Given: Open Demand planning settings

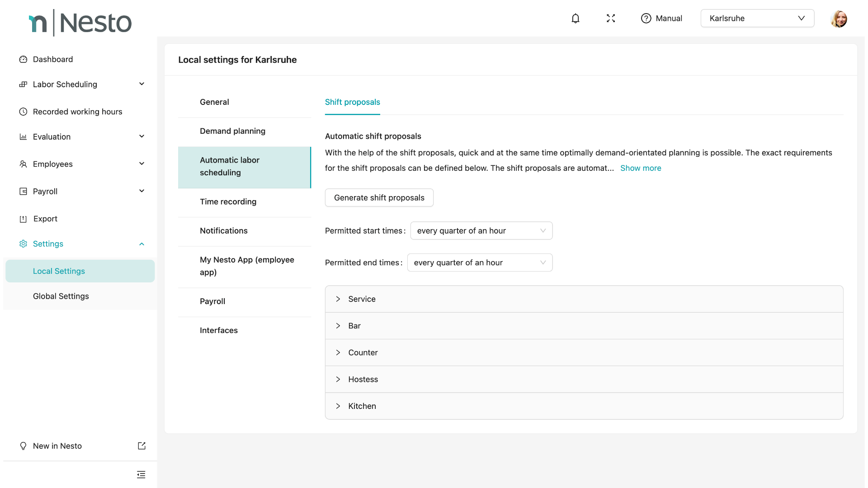Looking at the screenshot, I should (x=232, y=131).
